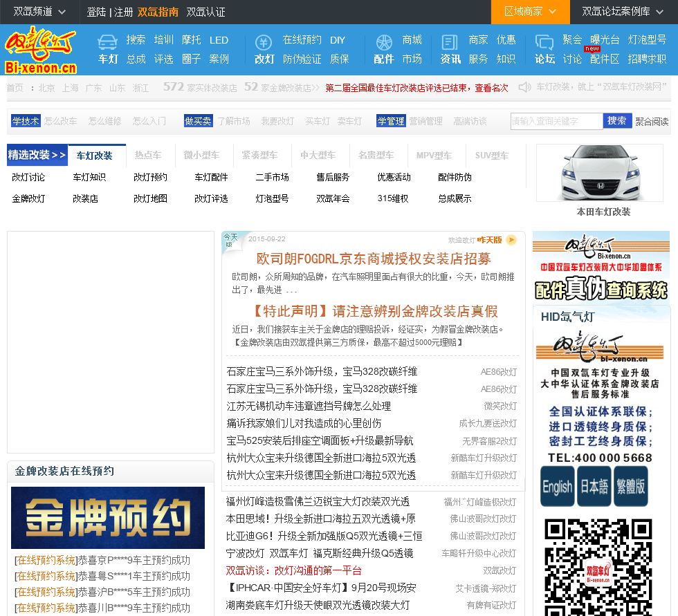
Task: Click the 资讯 news document icon
Action: (450, 42)
